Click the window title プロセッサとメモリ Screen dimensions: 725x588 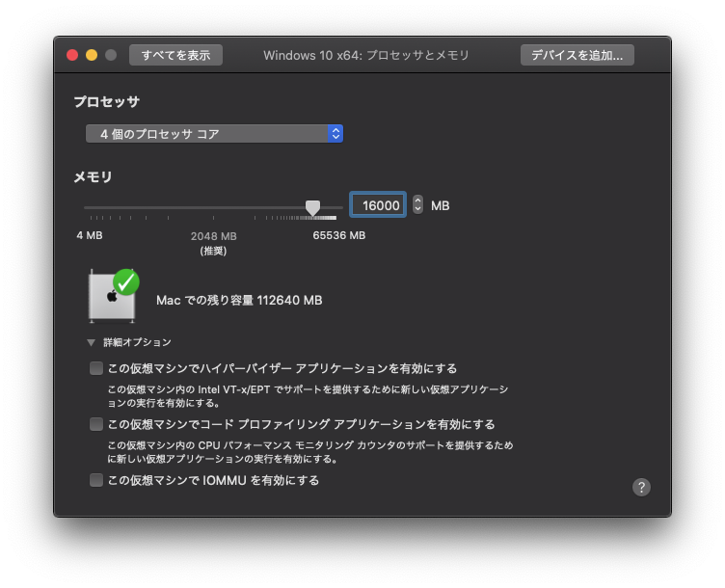(x=366, y=55)
